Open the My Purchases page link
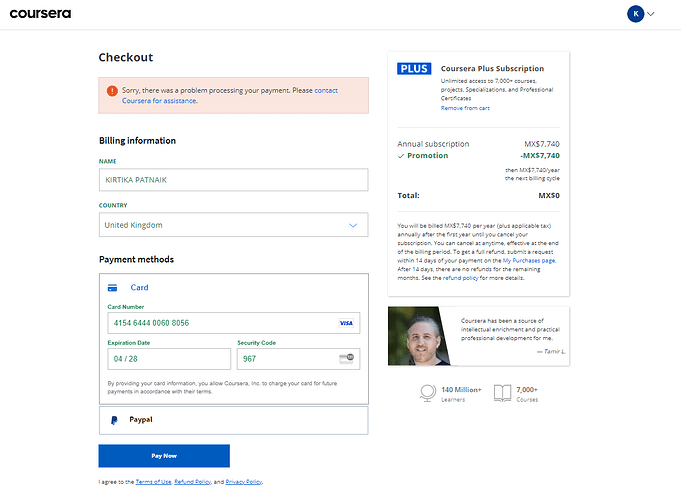This screenshot has height=500, width=681. click(x=529, y=261)
